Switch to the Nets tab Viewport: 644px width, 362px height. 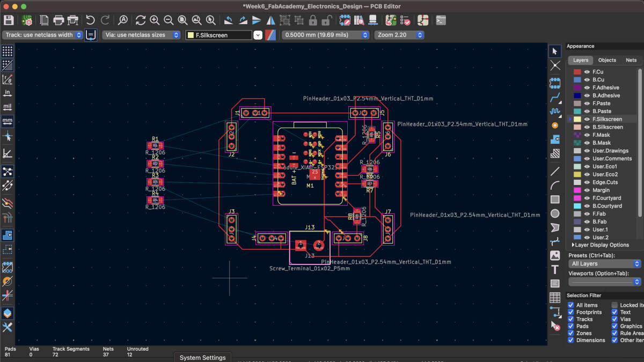(631, 60)
